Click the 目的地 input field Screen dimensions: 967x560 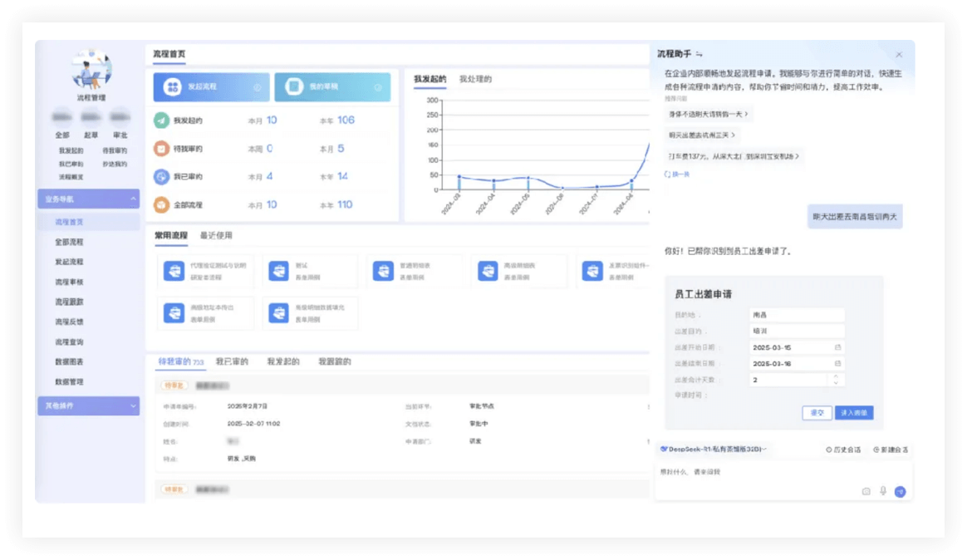[x=796, y=315]
